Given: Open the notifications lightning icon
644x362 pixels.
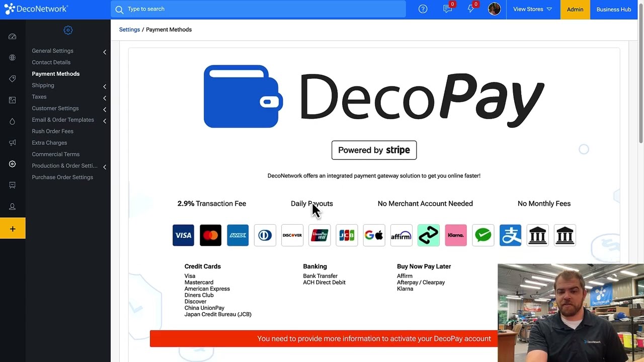Looking at the screenshot, I should [x=471, y=9].
